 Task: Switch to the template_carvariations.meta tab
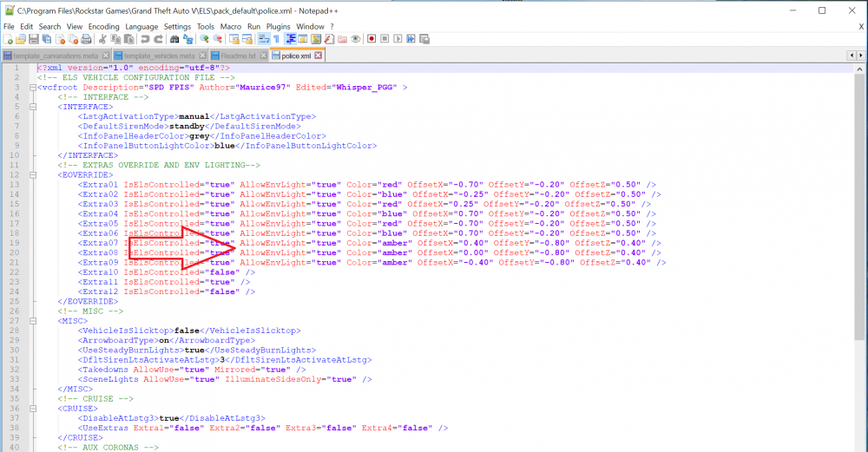tap(56, 56)
